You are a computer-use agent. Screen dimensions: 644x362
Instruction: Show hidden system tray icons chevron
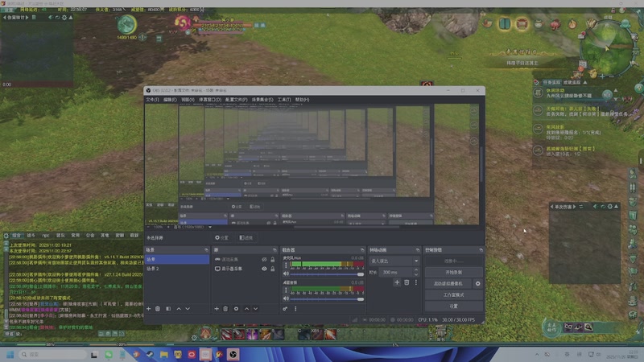point(537,354)
